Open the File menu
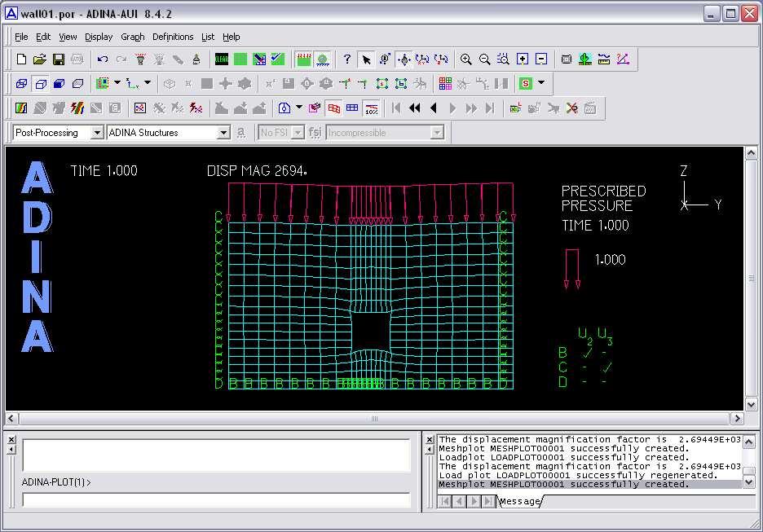Viewport: 763px width, 532px height. (21, 37)
